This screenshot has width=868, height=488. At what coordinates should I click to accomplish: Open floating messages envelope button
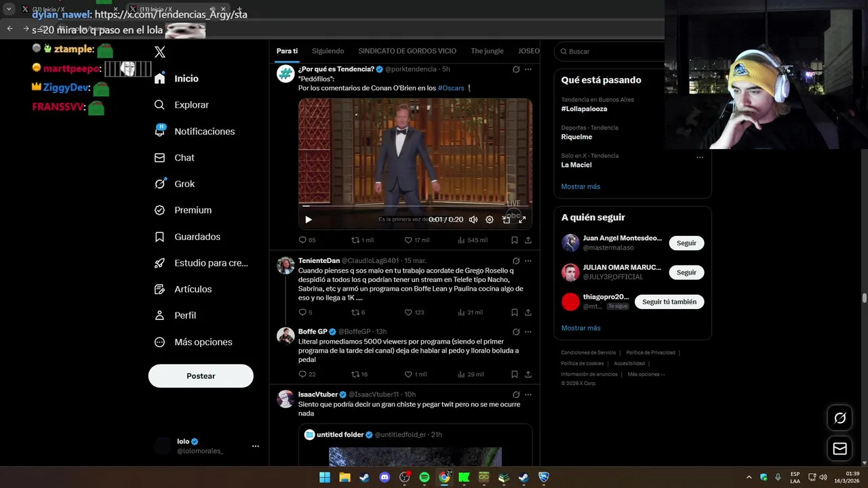pos(840,449)
